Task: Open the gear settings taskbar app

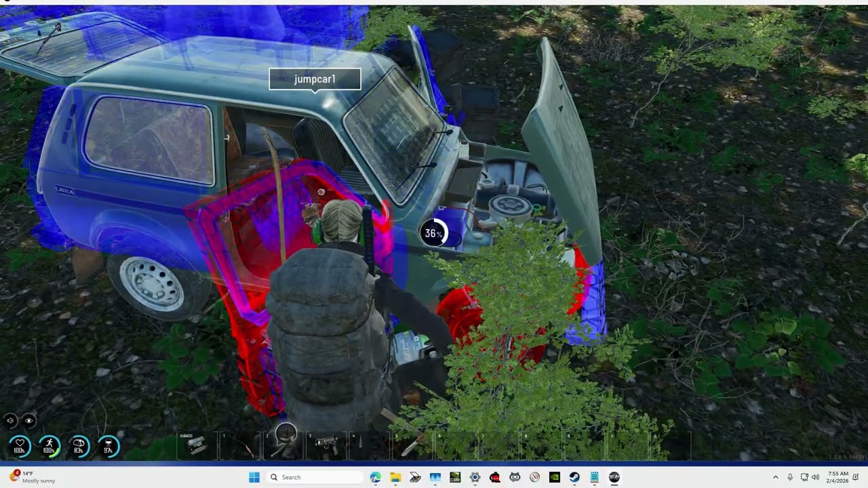Action: [x=475, y=477]
